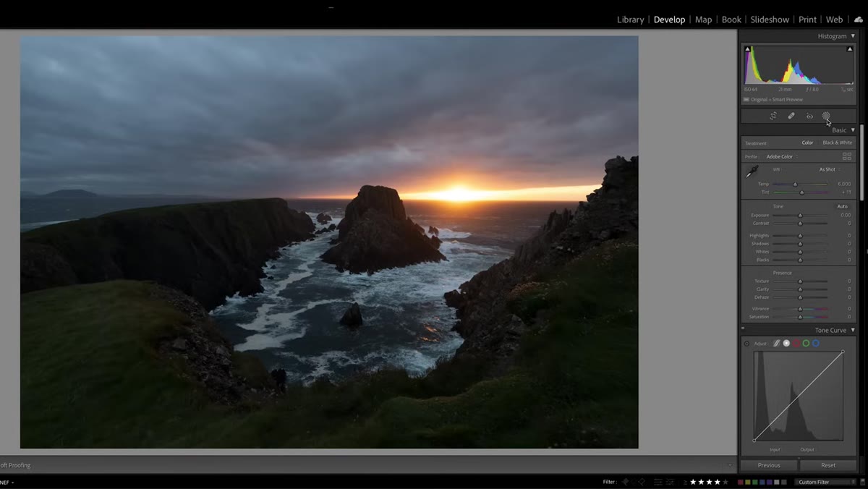Switch to the Library module
Image resolution: width=868 pixels, height=489 pixels.
[x=630, y=20]
